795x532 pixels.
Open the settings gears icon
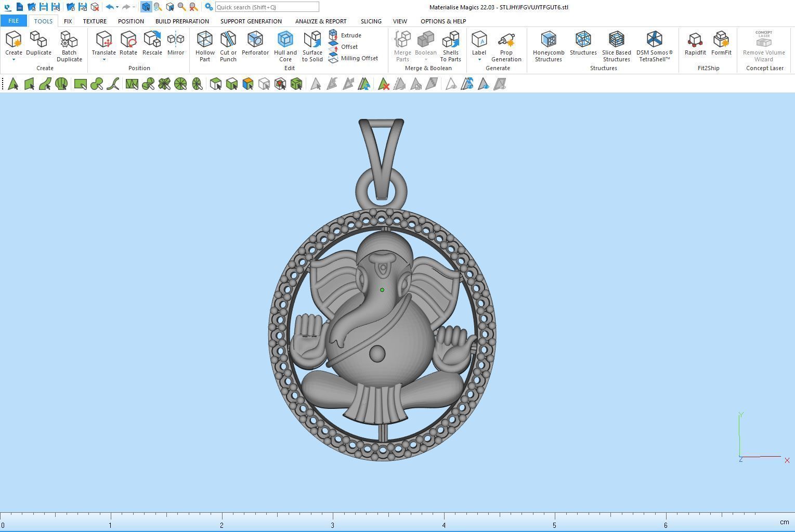[208, 7]
